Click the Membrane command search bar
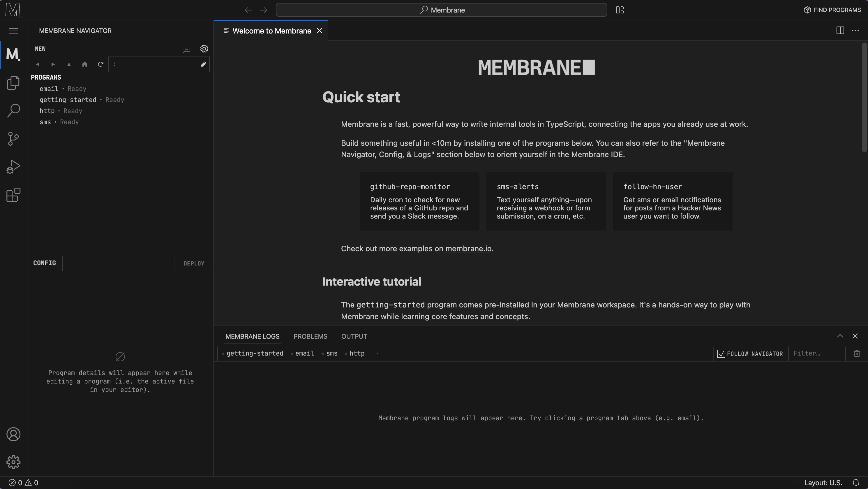This screenshot has width=868, height=489. (x=441, y=10)
